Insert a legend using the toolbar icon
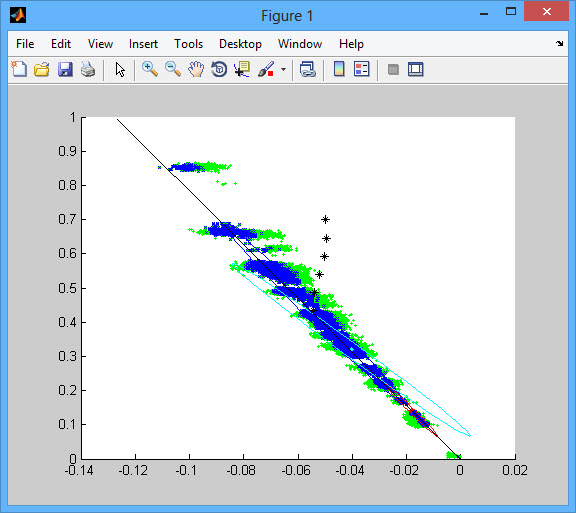Viewport: 576px width, 513px height. (x=361, y=69)
